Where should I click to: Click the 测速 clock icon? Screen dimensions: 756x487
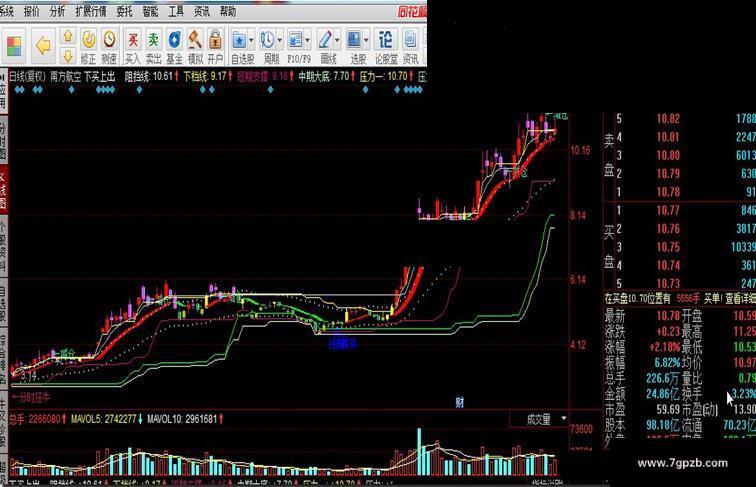tap(109, 40)
